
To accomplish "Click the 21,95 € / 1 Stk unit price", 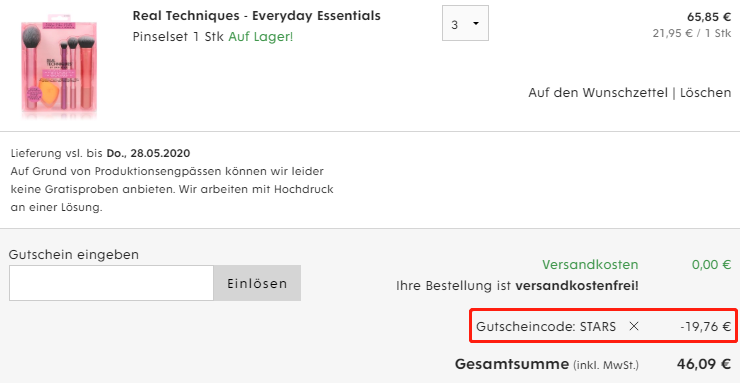I will tap(692, 33).
